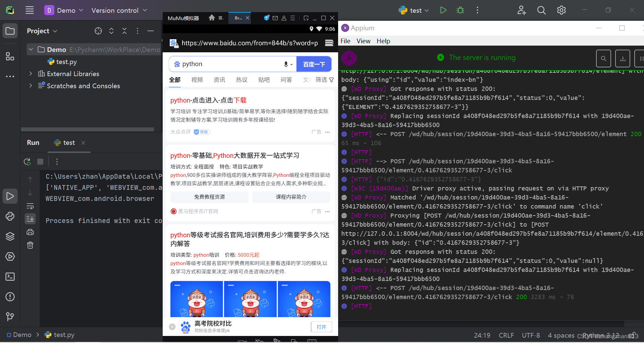Viewport: 644px width, 343px height.
Task: Open Project view mode dropdown
Action: pyautogui.click(x=42, y=31)
